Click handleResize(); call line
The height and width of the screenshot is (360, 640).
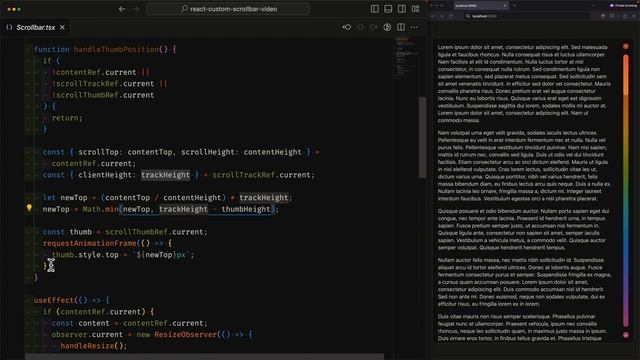tap(94, 346)
